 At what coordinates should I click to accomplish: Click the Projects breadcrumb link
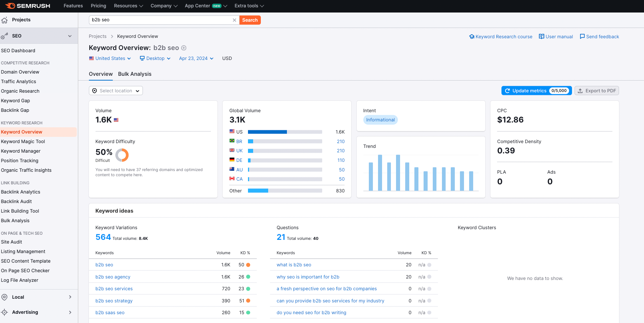pos(98,36)
